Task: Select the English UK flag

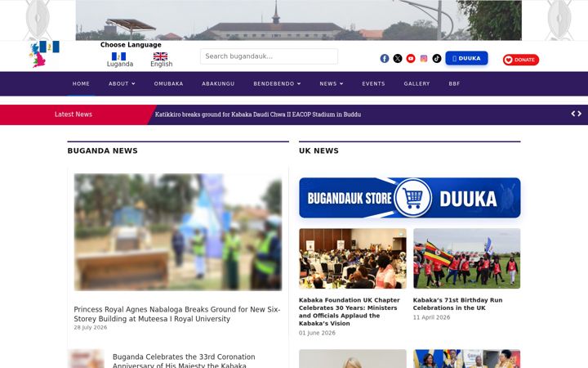Action: tap(160, 56)
